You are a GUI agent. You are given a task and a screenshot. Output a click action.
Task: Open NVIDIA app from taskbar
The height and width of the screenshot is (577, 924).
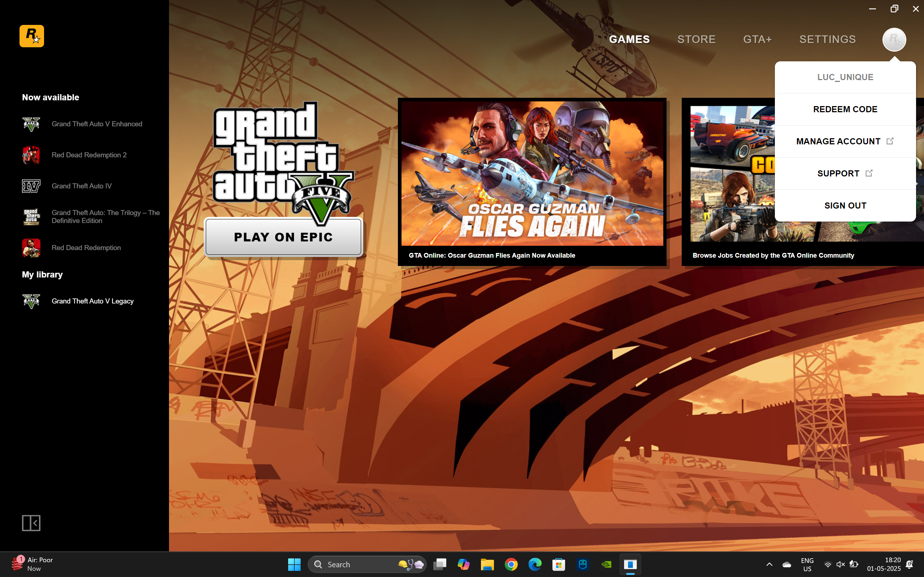click(x=606, y=564)
